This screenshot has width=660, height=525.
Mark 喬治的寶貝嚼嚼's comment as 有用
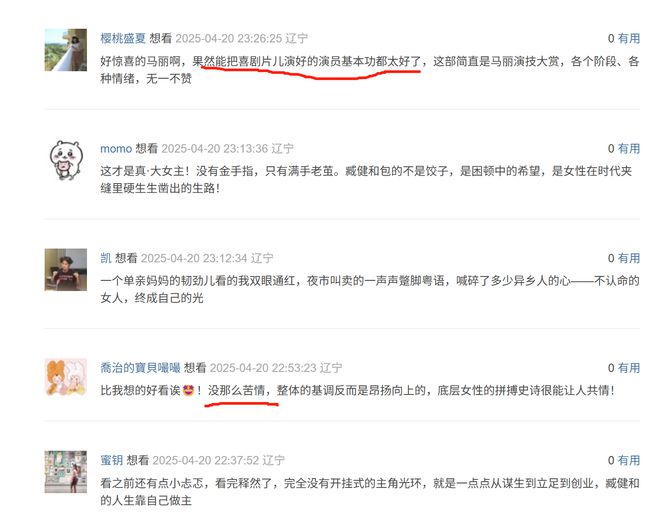click(629, 368)
